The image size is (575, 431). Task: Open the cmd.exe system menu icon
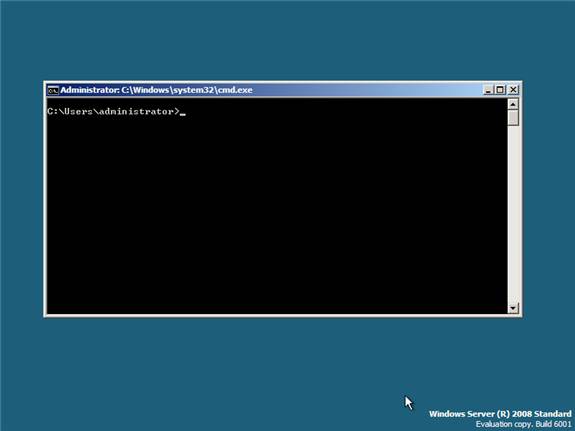tap(53, 90)
